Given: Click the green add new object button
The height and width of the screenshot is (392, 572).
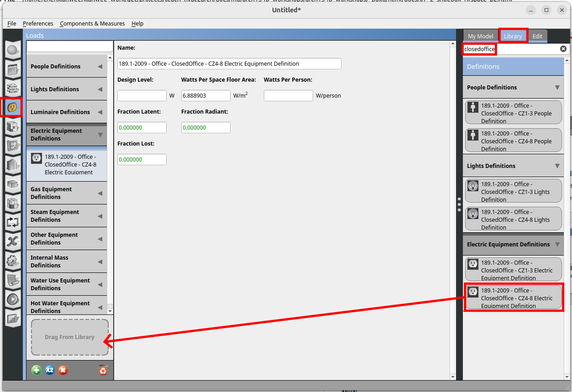Looking at the screenshot, I should (x=37, y=370).
